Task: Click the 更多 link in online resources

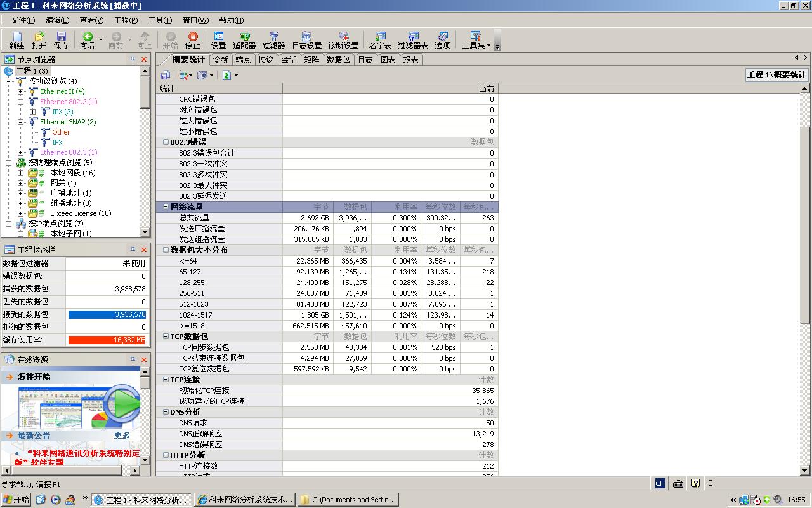Action: click(x=121, y=436)
